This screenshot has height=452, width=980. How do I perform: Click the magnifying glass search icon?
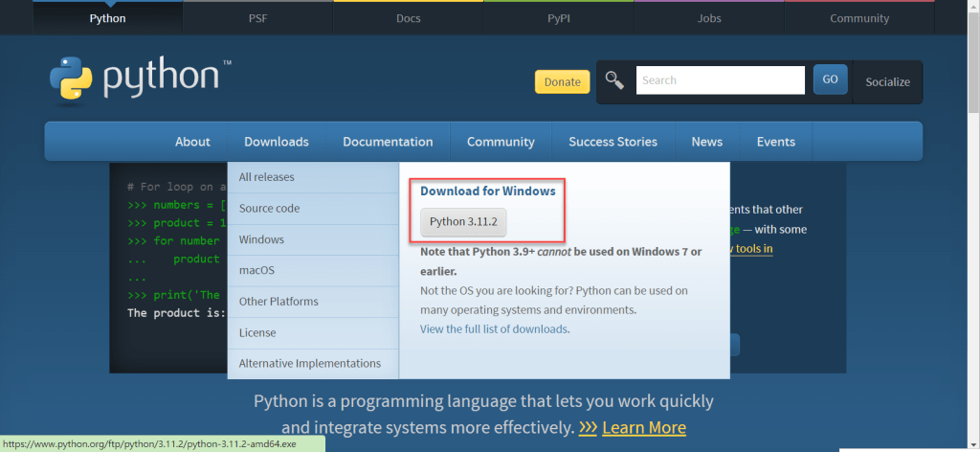point(615,80)
